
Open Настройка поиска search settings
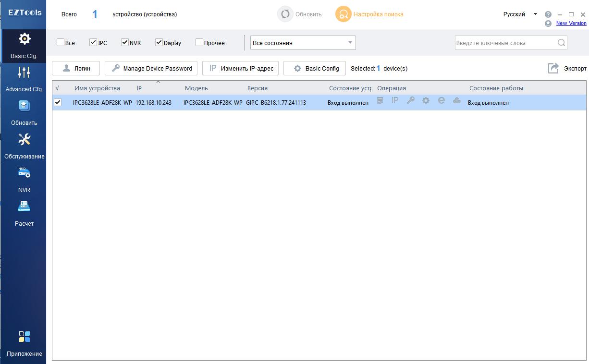[369, 14]
